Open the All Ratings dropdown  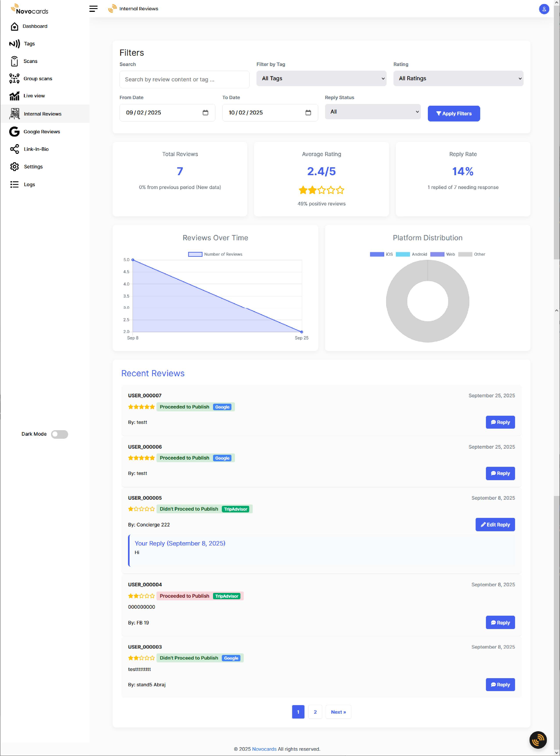pyautogui.click(x=458, y=78)
